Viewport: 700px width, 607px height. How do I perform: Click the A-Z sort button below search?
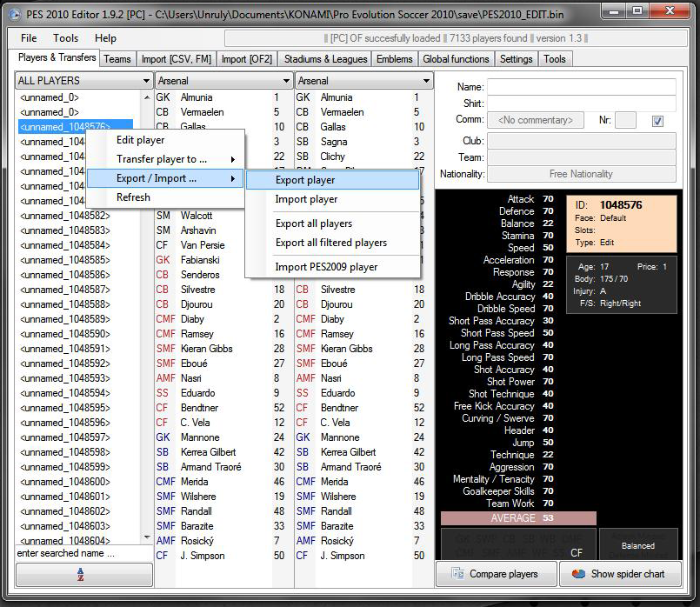(84, 575)
